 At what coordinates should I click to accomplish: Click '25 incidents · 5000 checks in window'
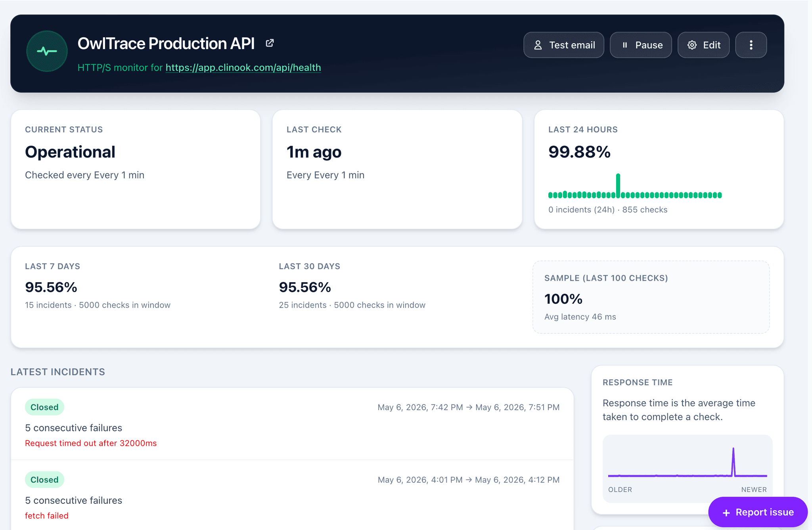point(352,305)
